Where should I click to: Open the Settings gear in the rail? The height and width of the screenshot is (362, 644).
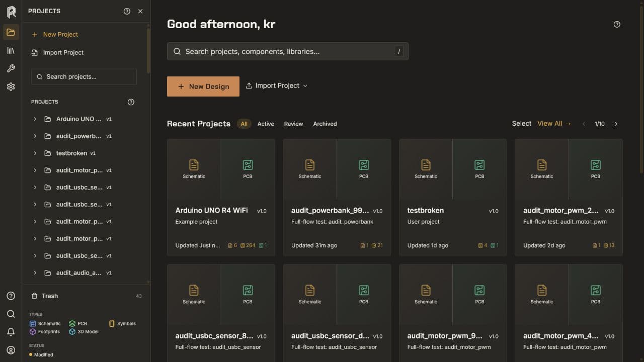[11, 87]
